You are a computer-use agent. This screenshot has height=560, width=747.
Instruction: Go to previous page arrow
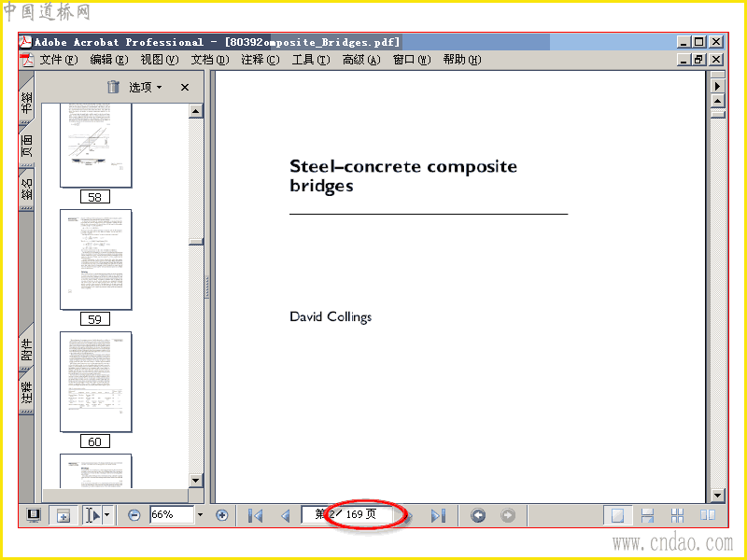point(286,515)
